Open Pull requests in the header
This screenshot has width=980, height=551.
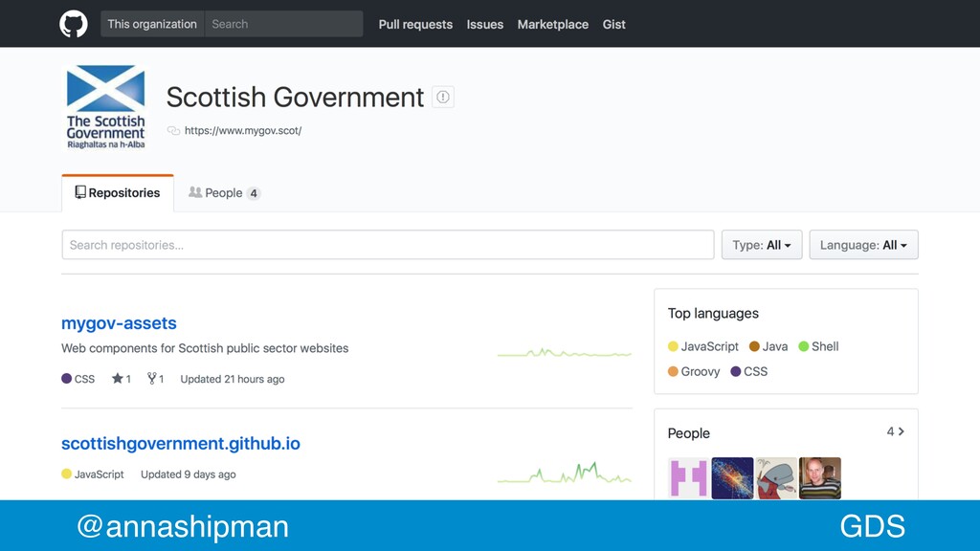[x=415, y=24]
